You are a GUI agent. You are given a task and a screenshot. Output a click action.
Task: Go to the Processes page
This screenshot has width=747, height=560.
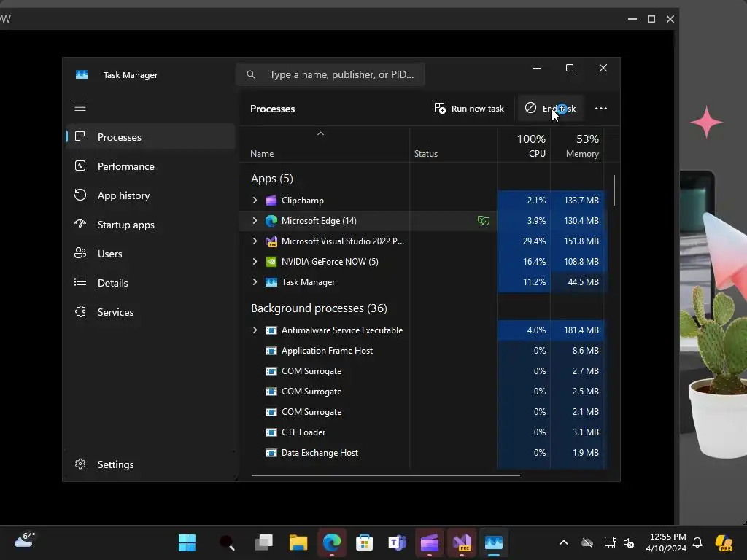[150, 136]
